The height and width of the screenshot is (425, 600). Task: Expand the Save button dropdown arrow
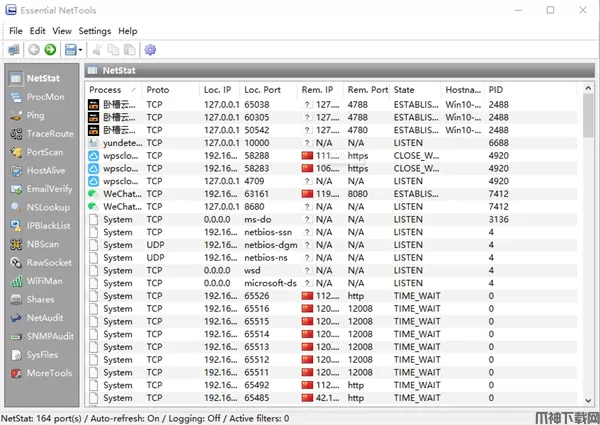coord(80,50)
